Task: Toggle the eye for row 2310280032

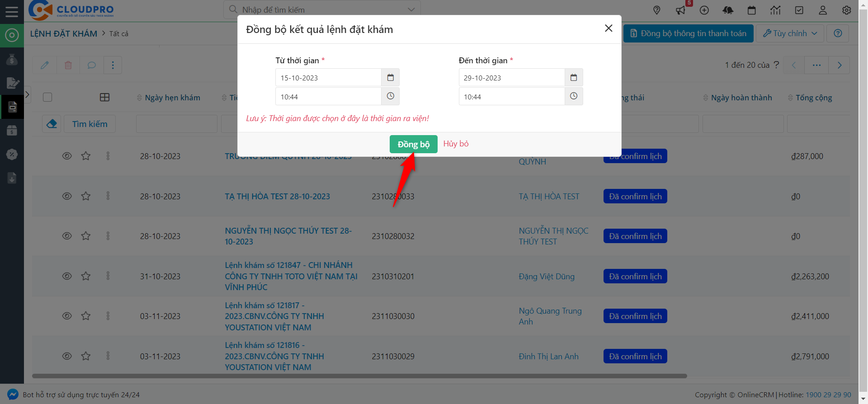Action: pyautogui.click(x=67, y=236)
